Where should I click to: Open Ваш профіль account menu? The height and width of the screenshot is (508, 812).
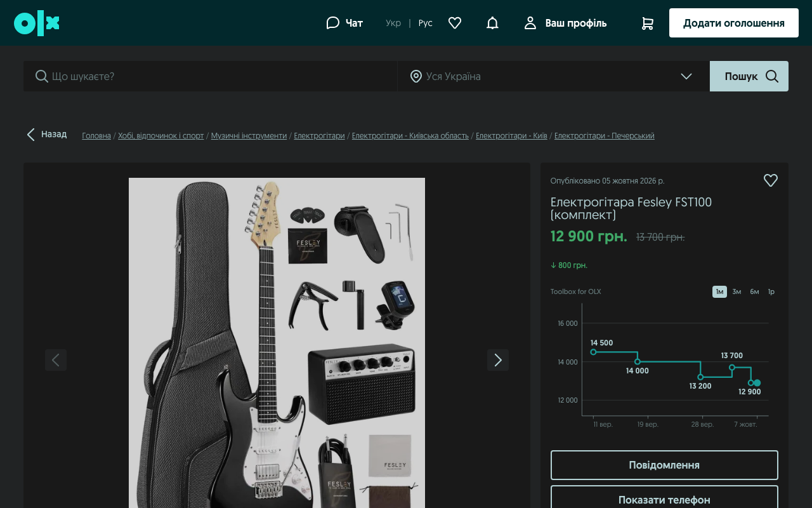(x=565, y=23)
